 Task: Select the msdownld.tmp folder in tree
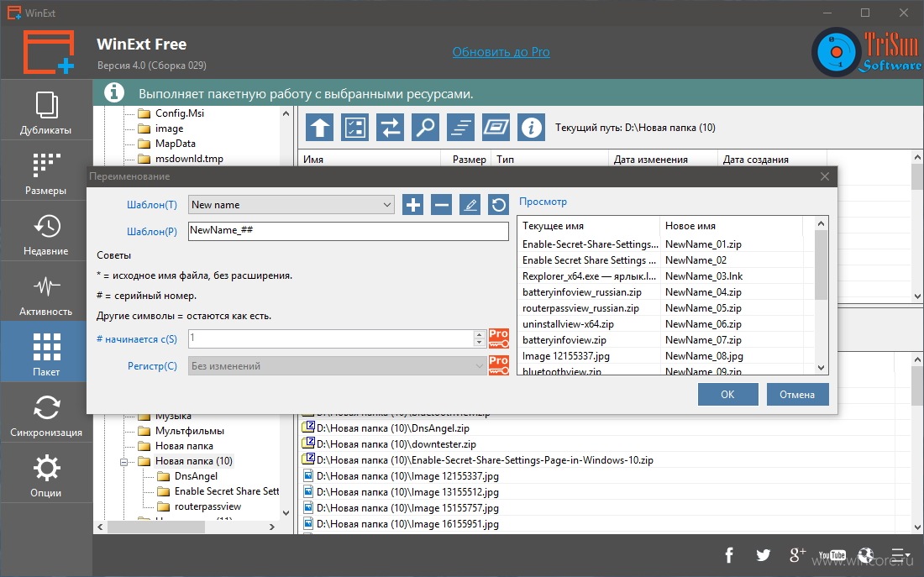coord(188,159)
